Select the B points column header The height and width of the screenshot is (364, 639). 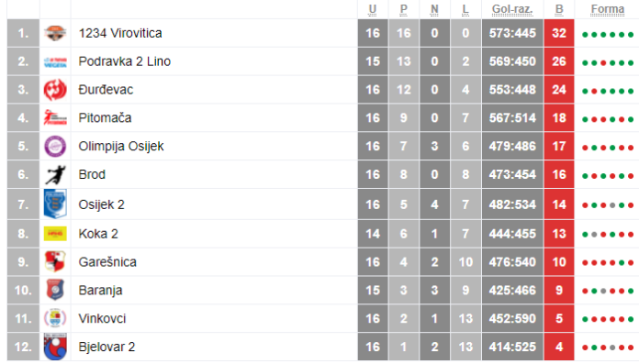pos(559,9)
